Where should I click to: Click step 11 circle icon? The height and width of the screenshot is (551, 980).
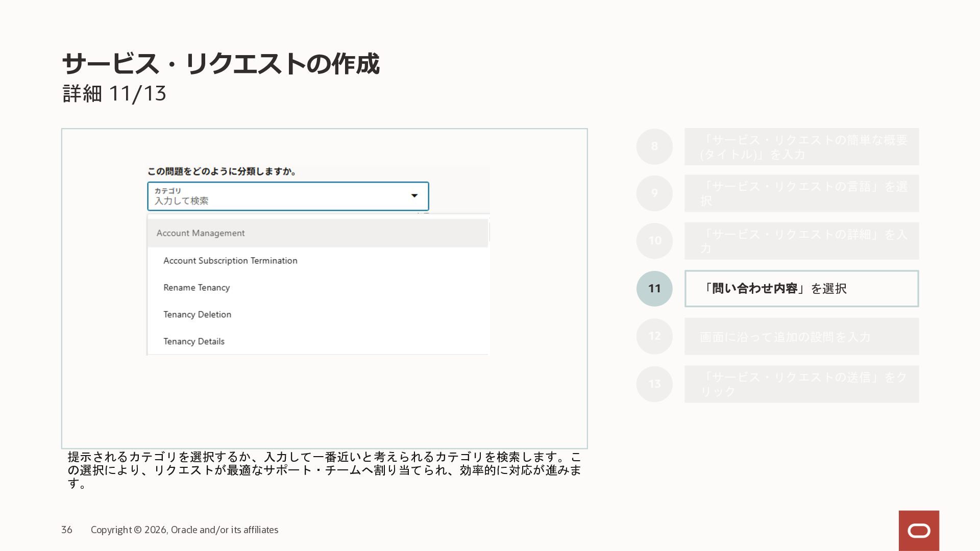point(654,289)
